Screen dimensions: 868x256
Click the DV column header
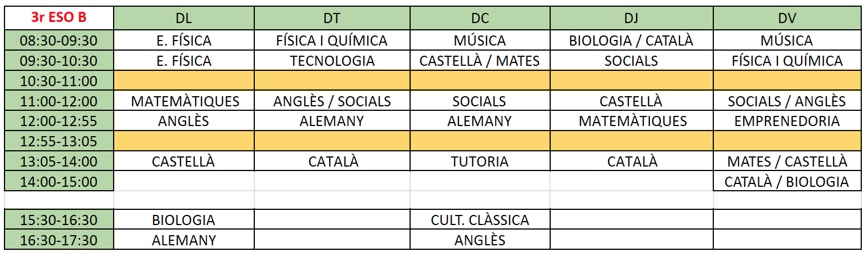click(x=786, y=18)
